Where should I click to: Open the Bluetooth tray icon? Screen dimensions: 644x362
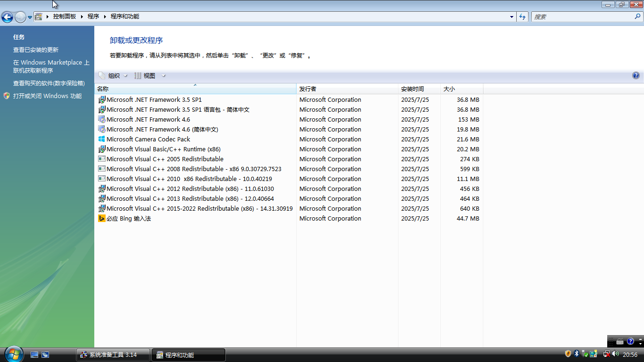coord(576,354)
